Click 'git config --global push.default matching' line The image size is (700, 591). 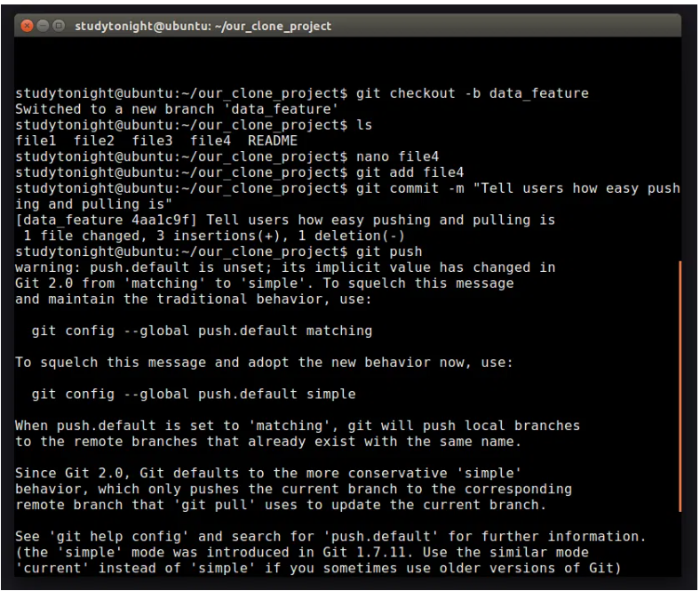point(202,331)
